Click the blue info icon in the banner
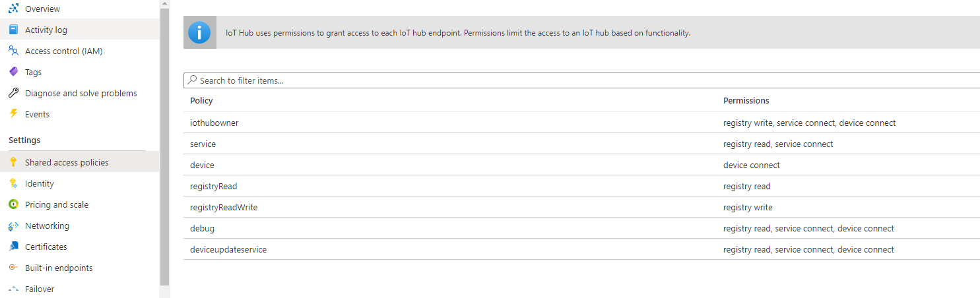This screenshot has width=980, height=298. coord(199,32)
